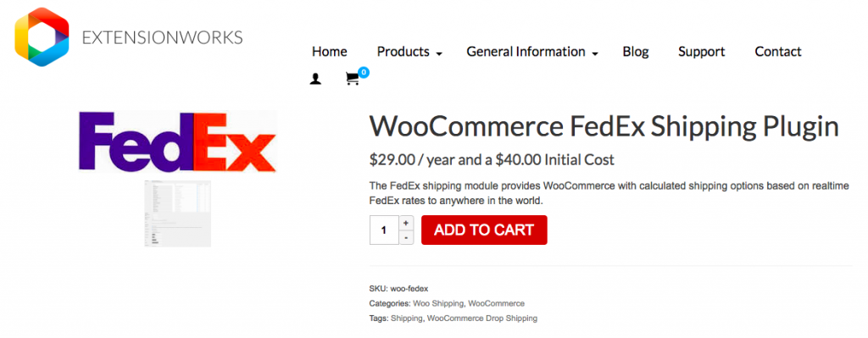This screenshot has height=338, width=868.
Task: Increase quantity with the plus button
Action: click(406, 223)
